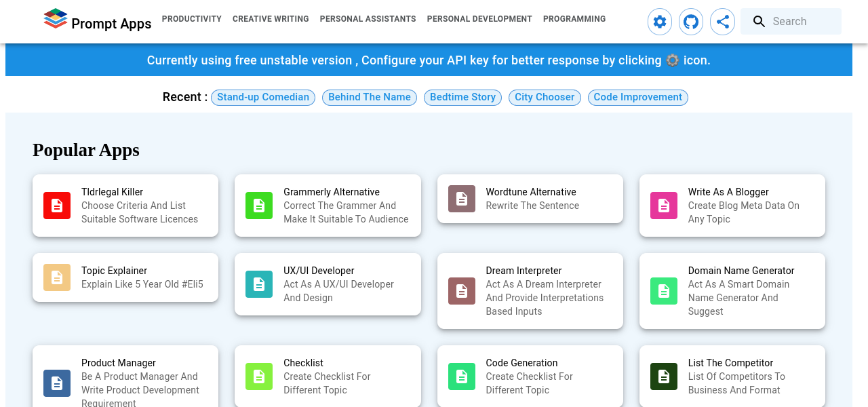Go to the Programming category
Screen dimensions: 868x407
click(574, 19)
